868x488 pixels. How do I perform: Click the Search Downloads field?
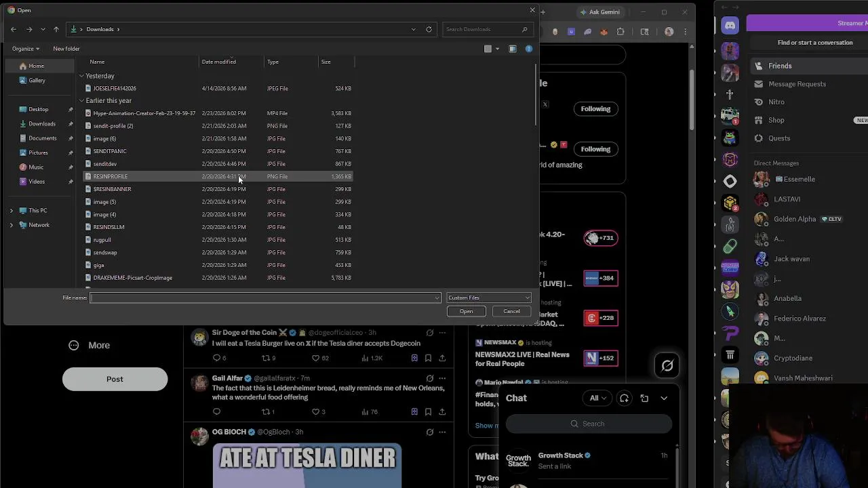coord(487,29)
